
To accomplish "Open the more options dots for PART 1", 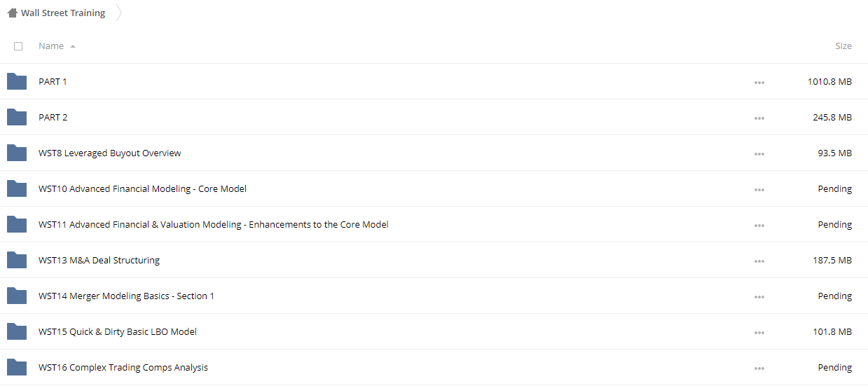I will point(759,83).
